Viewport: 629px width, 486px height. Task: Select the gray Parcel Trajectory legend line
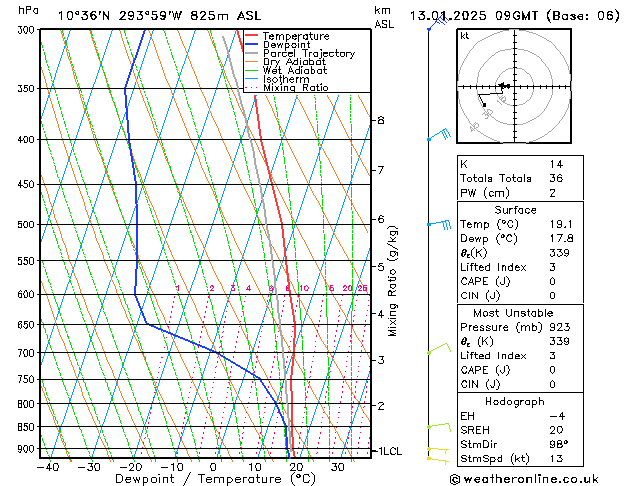pos(252,53)
